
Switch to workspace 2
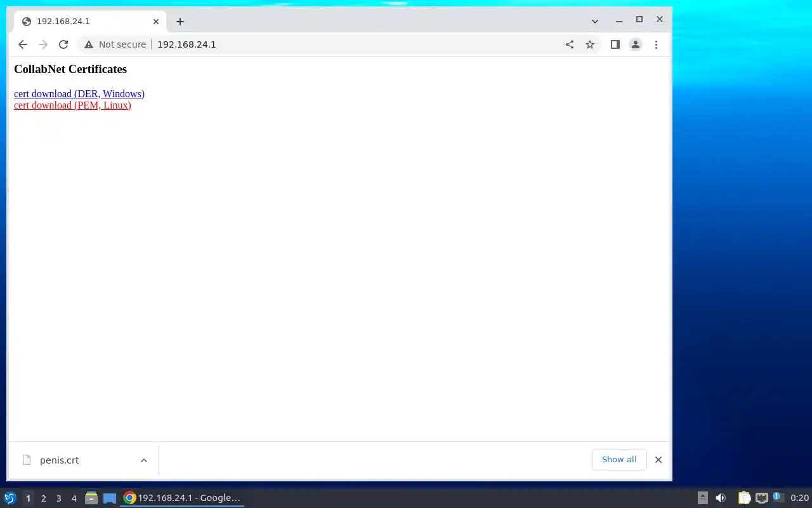(x=43, y=498)
